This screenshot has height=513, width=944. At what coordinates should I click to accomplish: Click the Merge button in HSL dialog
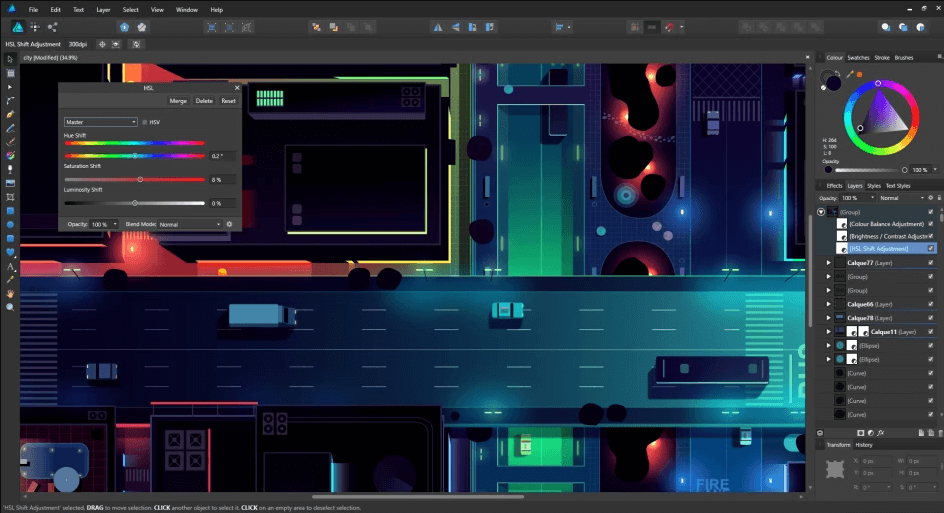pos(178,101)
